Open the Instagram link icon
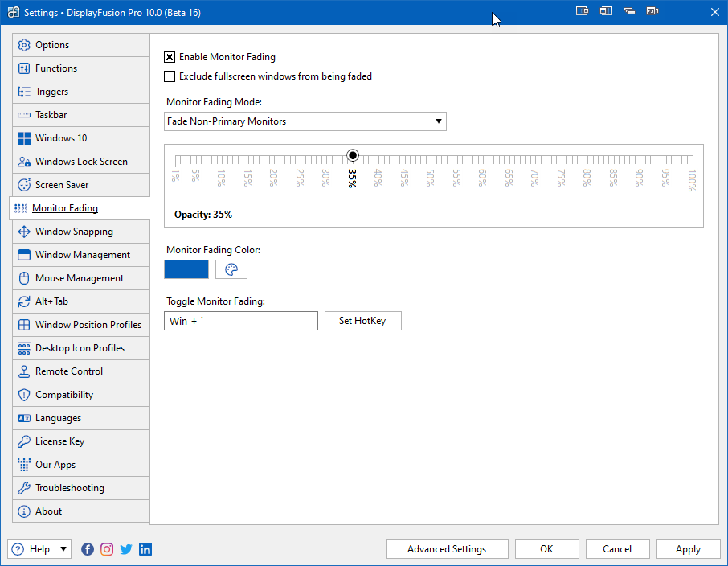The height and width of the screenshot is (566, 728). tap(107, 549)
